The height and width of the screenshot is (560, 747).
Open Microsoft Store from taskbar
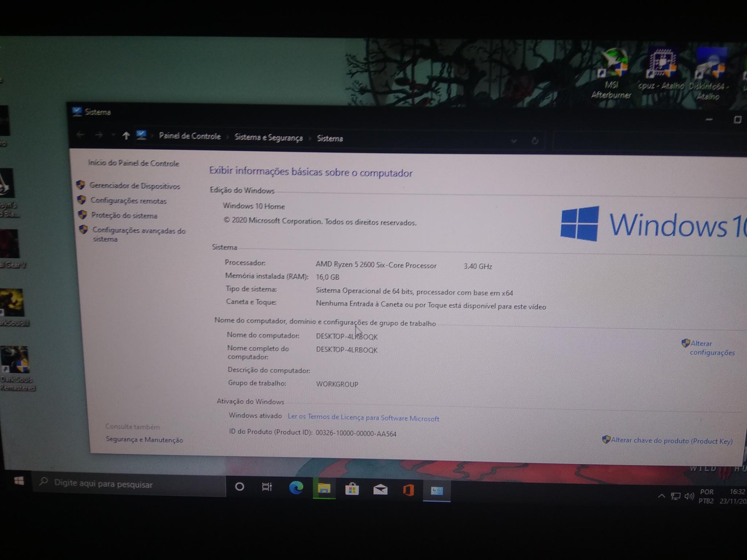click(x=352, y=489)
